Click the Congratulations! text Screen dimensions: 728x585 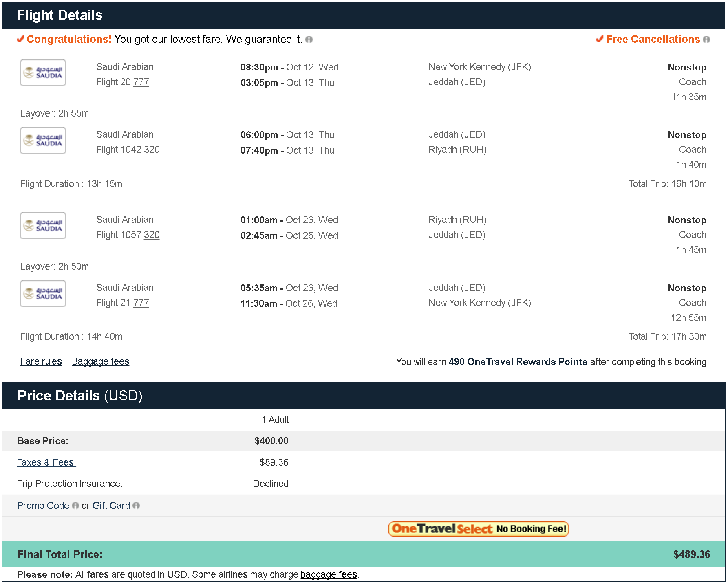point(69,39)
